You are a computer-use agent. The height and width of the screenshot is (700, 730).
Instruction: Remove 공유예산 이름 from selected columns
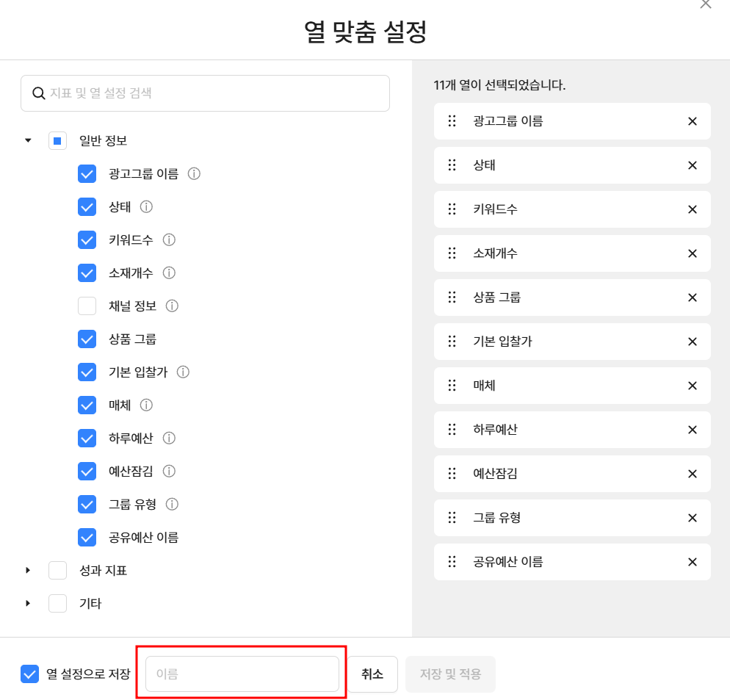693,562
